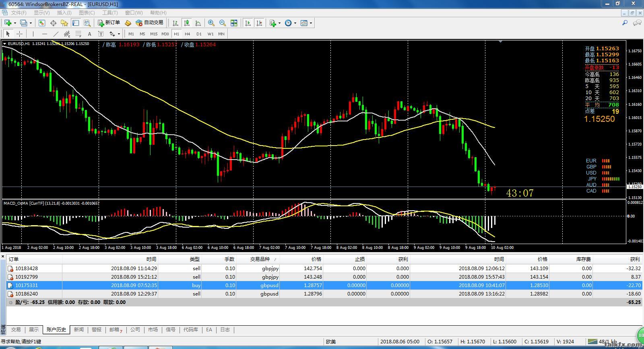Toggle chart auto scroll

(248, 23)
